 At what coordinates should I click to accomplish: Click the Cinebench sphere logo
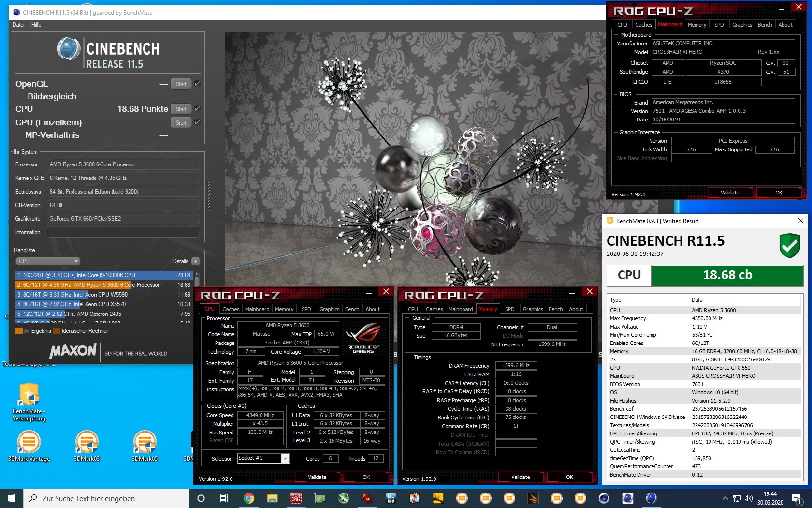click(x=68, y=48)
